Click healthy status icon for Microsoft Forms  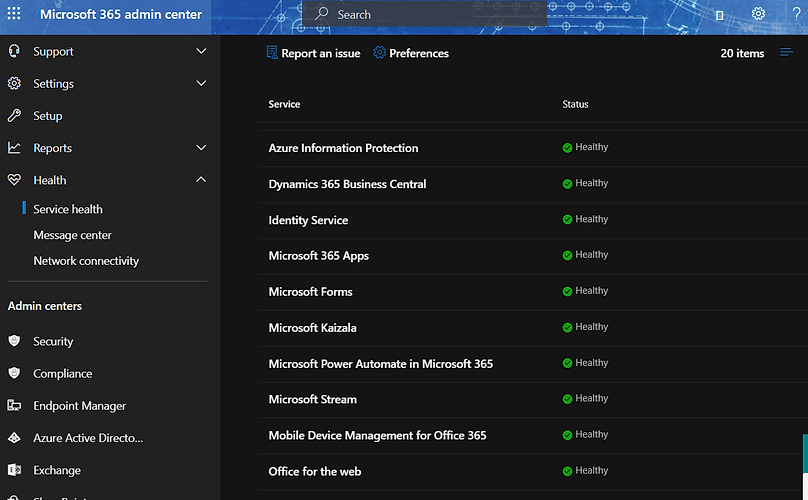tap(567, 292)
